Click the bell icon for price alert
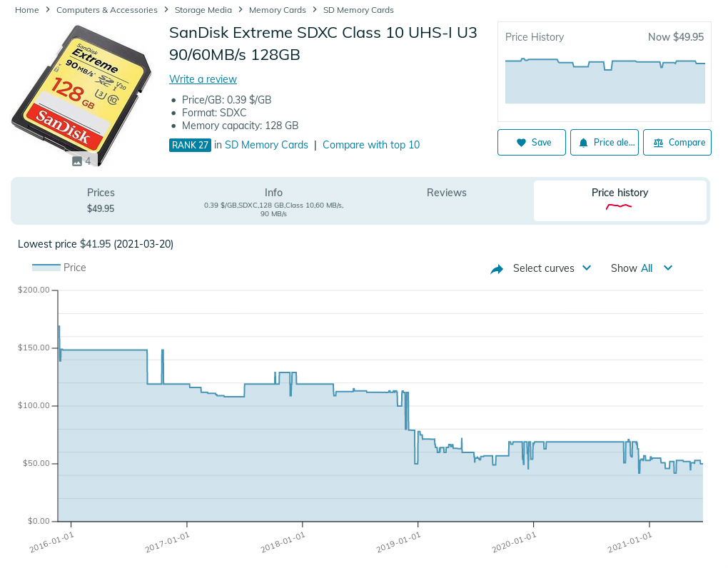 (583, 143)
